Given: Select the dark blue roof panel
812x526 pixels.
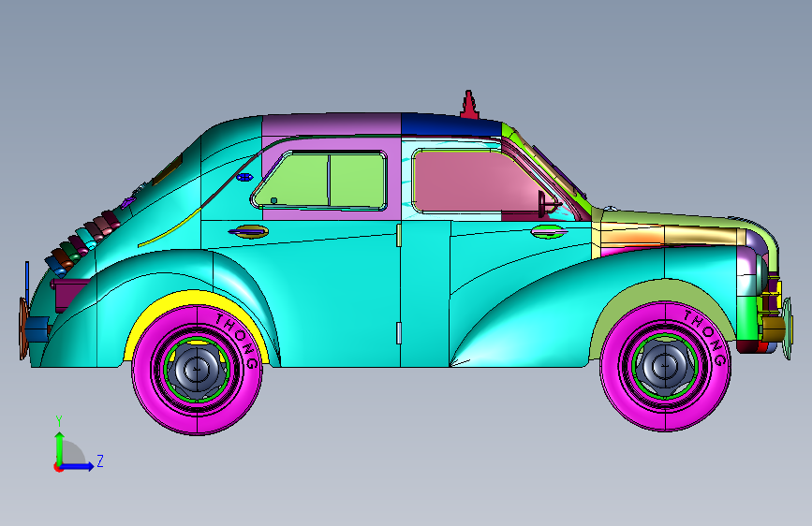Looking at the screenshot, I should pyautogui.click(x=450, y=125).
